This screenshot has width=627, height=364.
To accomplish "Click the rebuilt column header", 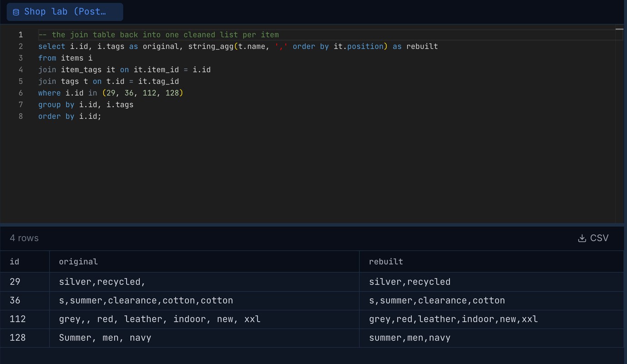I will (492, 262).
